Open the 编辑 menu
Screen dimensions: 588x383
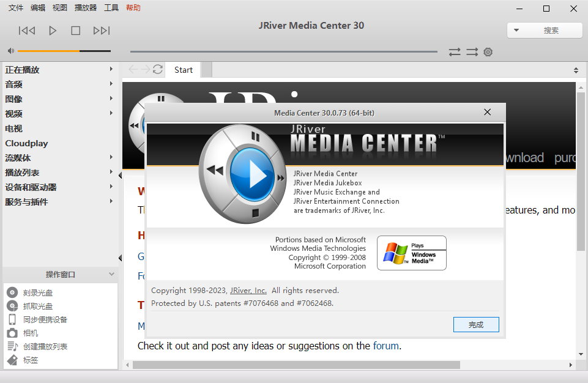[38, 7]
